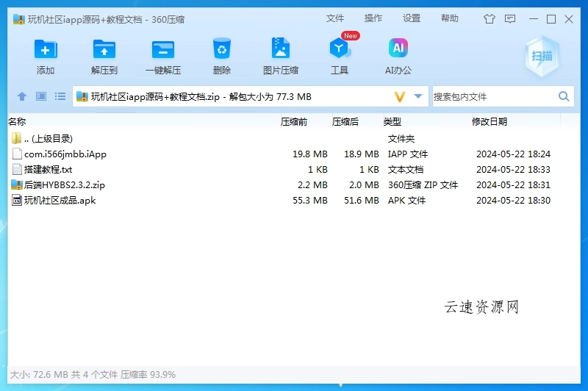Select file name 玩机社区成品.apk
The width and height of the screenshot is (588, 391).
pos(60,200)
